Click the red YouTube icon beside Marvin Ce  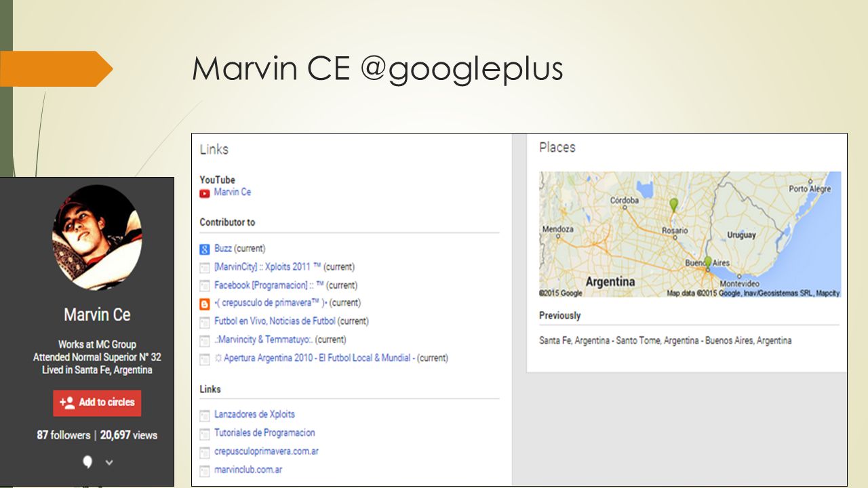[205, 193]
